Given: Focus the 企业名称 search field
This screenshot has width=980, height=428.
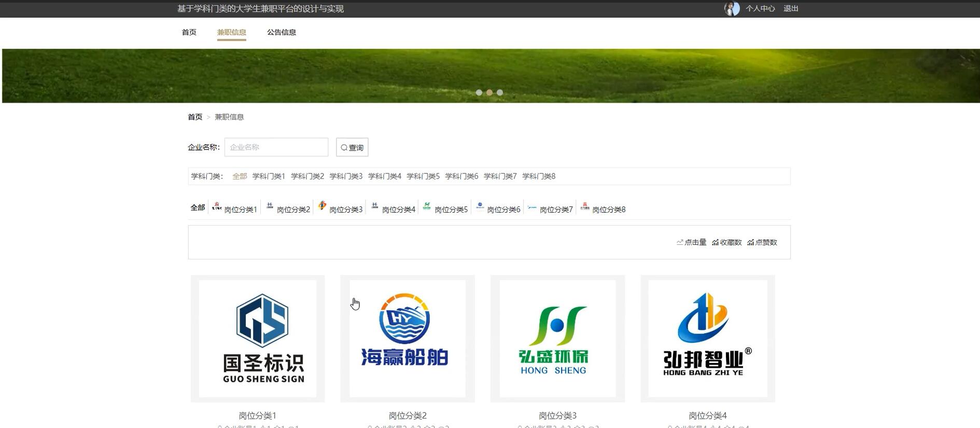Looking at the screenshot, I should click(276, 147).
